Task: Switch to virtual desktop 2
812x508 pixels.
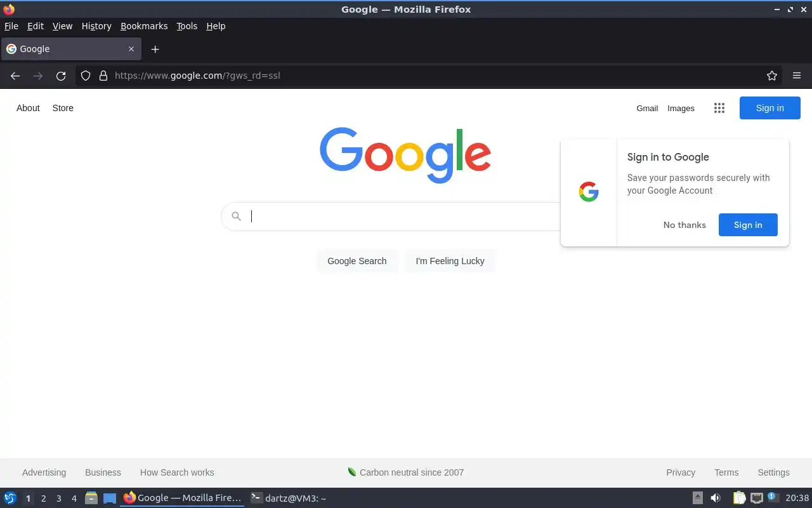Action: pos(43,498)
